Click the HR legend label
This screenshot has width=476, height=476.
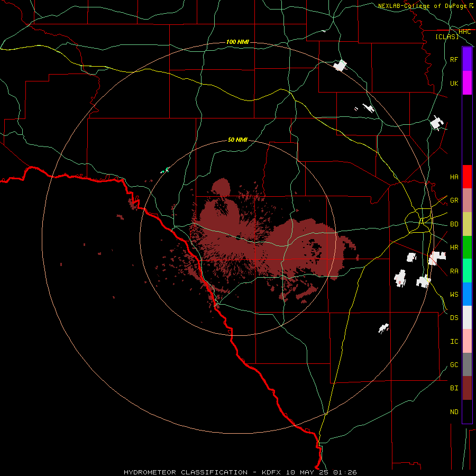[x=454, y=248]
